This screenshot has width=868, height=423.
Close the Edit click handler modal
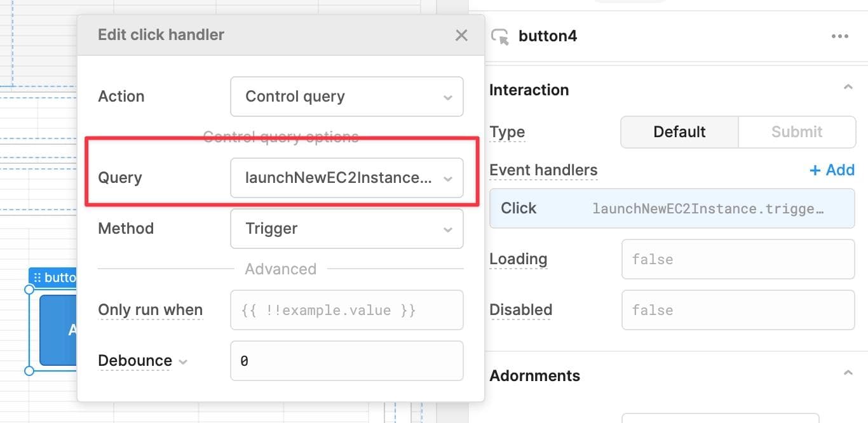point(461,36)
